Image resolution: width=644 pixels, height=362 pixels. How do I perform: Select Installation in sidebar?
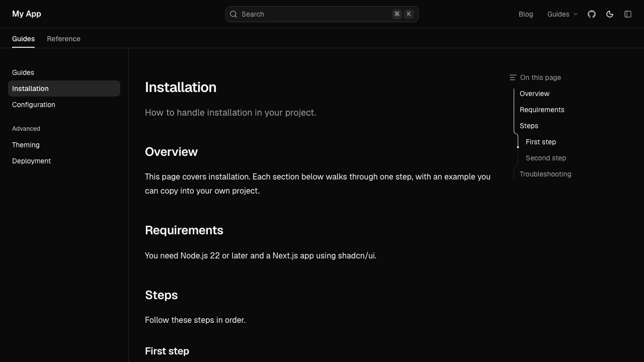point(64,88)
